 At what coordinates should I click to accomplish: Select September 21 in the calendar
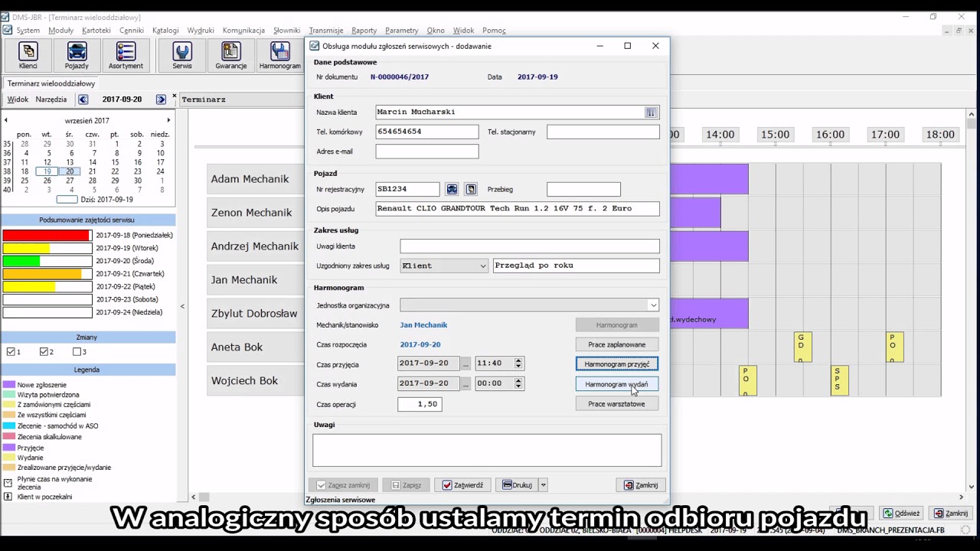click(x=93, y=171)
